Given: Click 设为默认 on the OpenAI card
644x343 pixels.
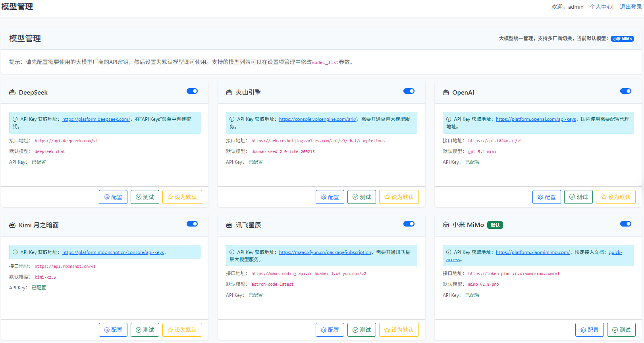Looking at the screenshot, I should tap(616, 197).
